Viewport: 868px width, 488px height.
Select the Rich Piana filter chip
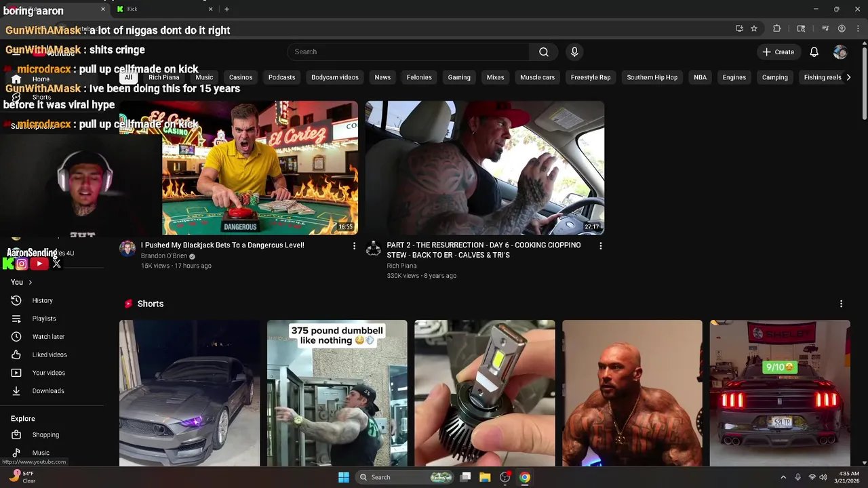pyautogui.click(x=163, y=77)
